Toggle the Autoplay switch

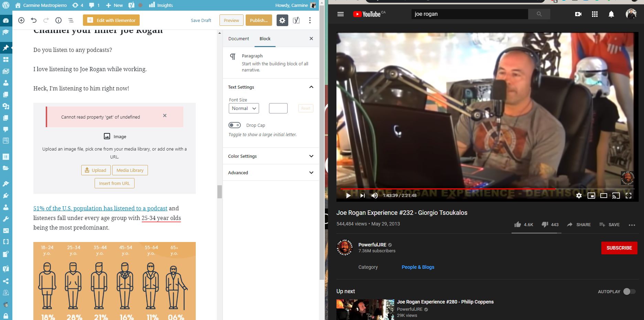[629, 291]
